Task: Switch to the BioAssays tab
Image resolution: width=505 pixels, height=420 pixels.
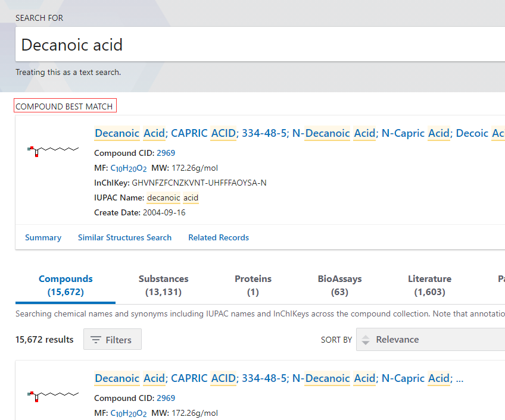Action: [339, 285]
